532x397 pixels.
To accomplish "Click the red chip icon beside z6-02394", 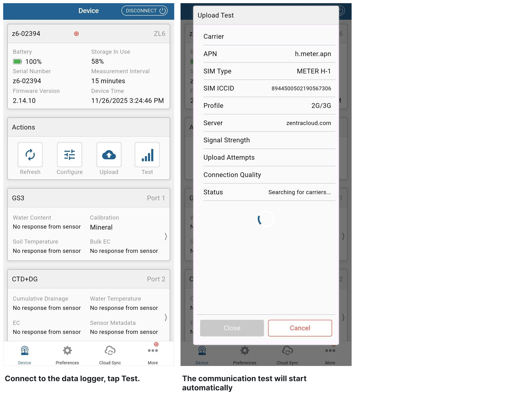I will 76,34.
